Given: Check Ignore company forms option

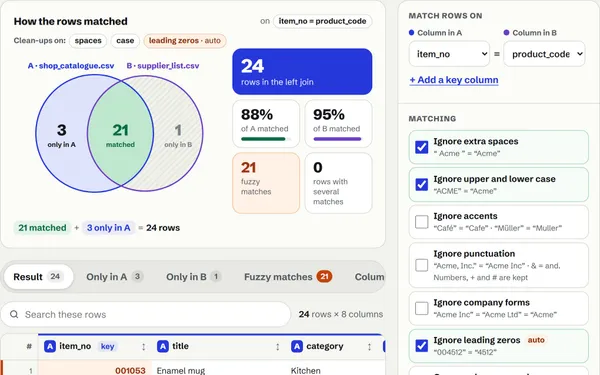Looking at the screenshot, I should [422, 308].
